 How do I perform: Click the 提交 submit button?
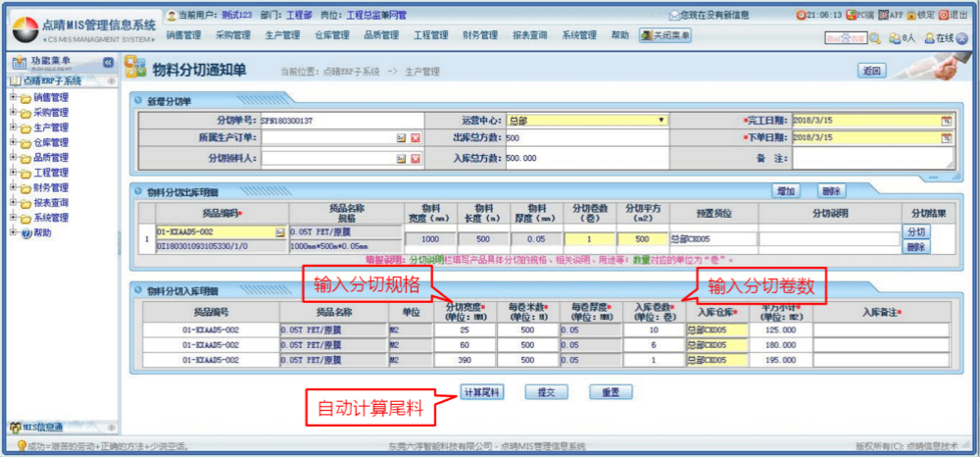[546, 392]
